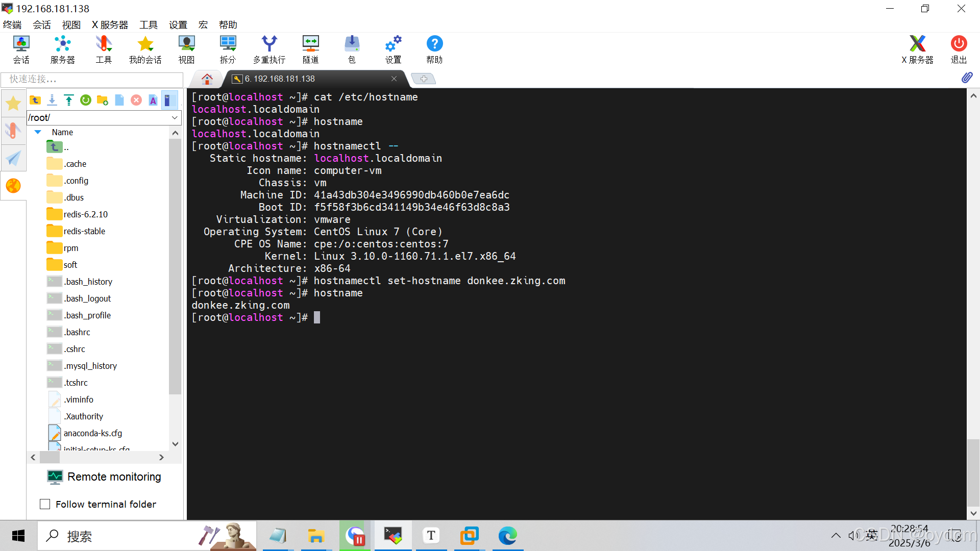Expand the /root/ path dropdown

pos(175,118)
